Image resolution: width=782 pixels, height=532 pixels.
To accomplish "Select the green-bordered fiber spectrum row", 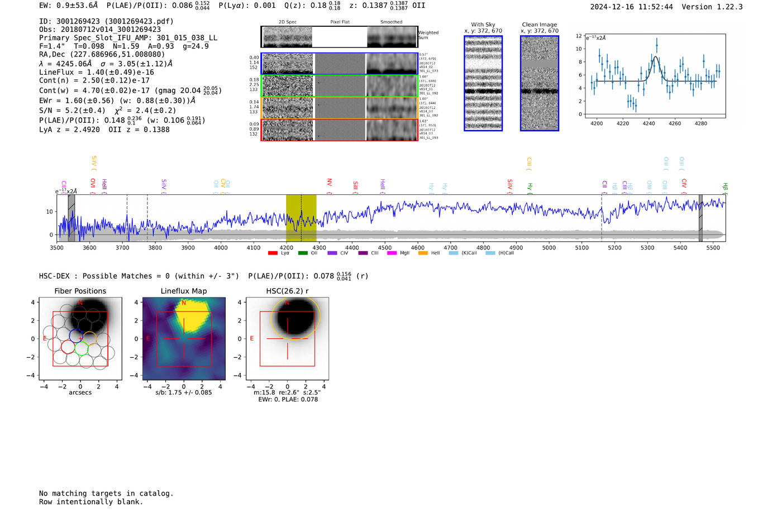I will (340, 86).
